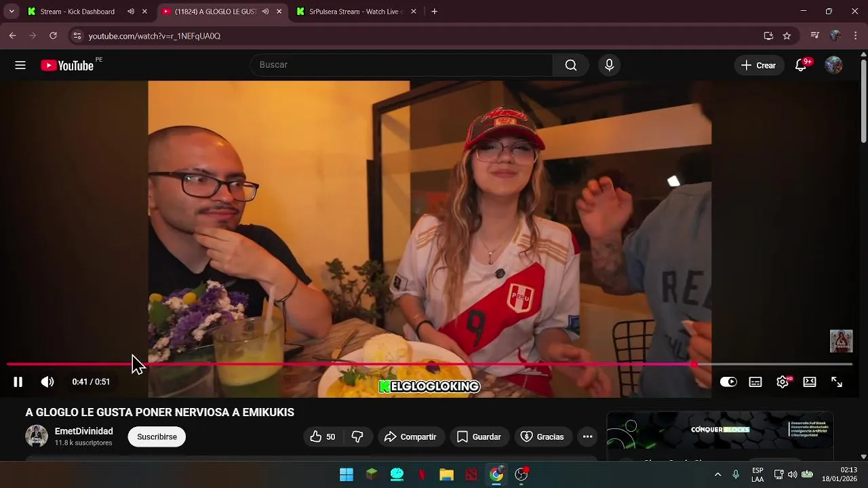The height and width of the screenshot is (488, 868).
Task: Go to the YouTube home logo
Action: (66, 65)
